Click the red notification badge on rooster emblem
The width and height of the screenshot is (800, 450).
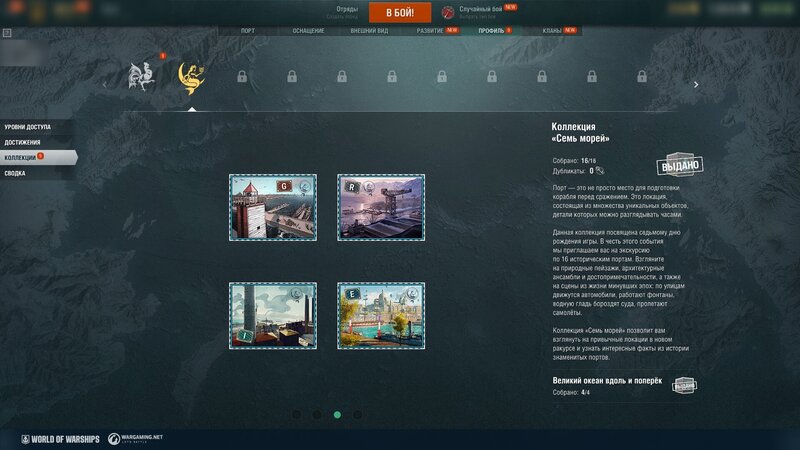[163, 56]
